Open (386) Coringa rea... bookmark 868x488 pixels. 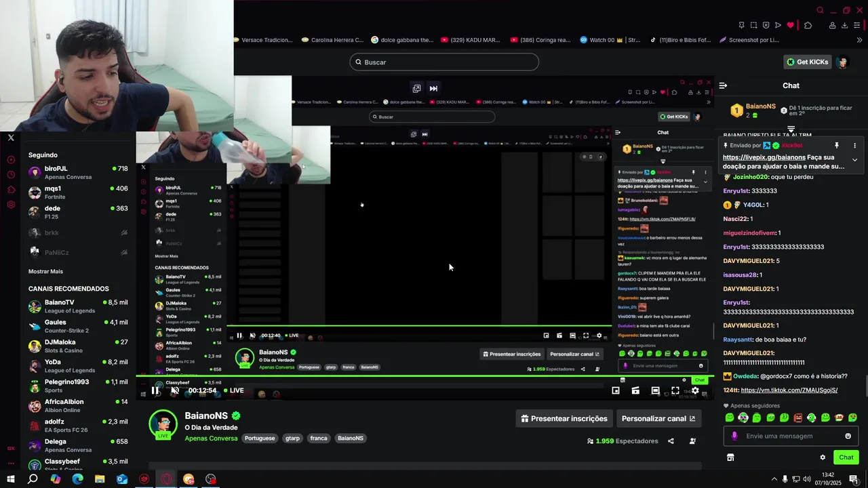(x=540, y=40)
